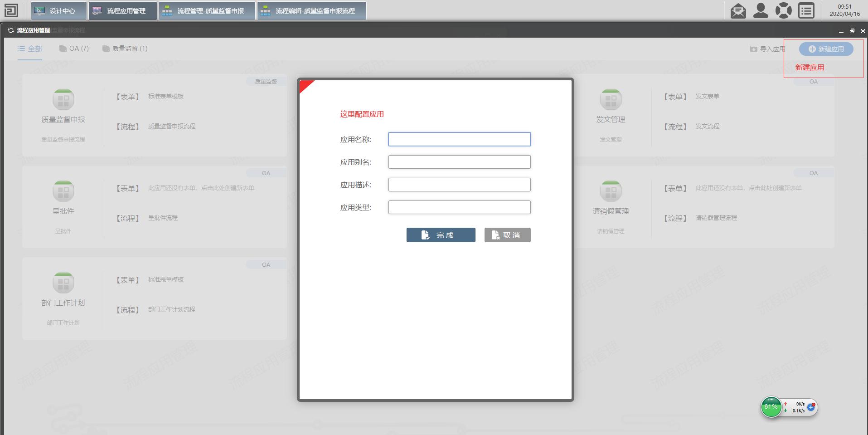Focus the 应用类型 input field
This screenshot has width=868, height=435.
click(x=459, y=207)
